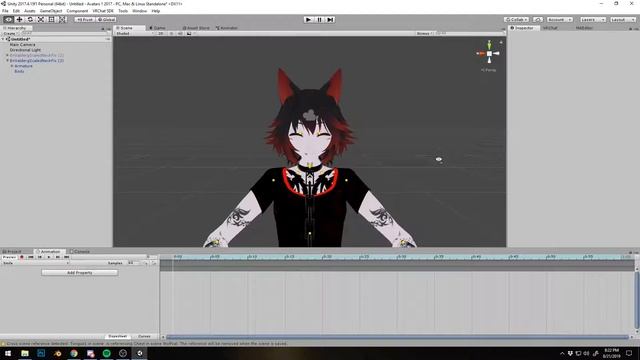Image resolution: width=640 pixels, height=360 pixels.
Task: Click the scene search field
Action: [469, 33]
